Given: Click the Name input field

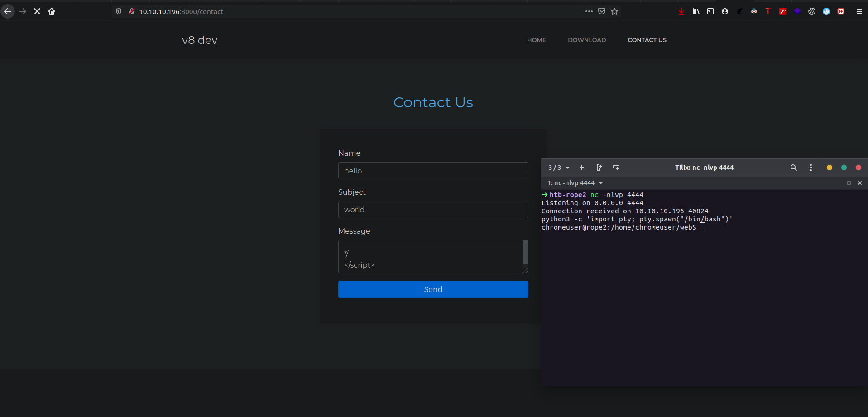Looking at the screenshot, I should pos(433,171).
